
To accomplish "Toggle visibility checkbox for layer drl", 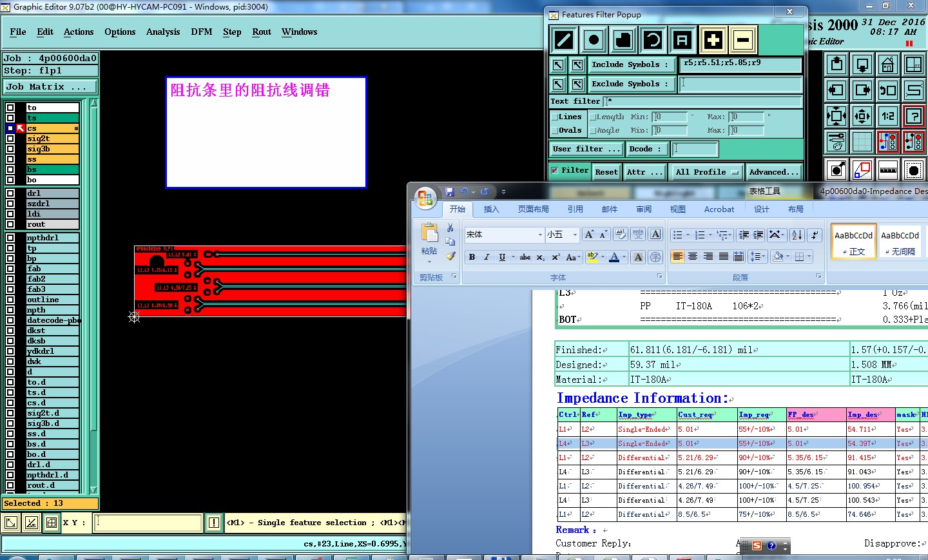I will pos(10,193).
